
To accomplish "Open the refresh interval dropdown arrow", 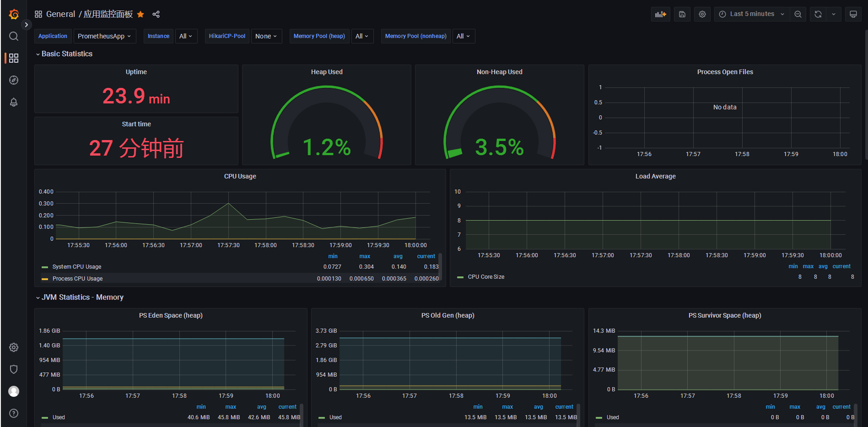I will pyautogui.click(x=834, y=14).
